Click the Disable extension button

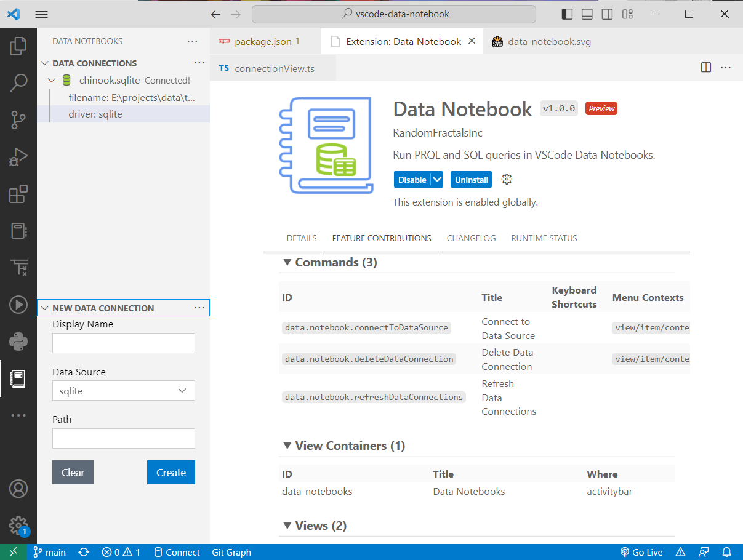tap(412, 180)
